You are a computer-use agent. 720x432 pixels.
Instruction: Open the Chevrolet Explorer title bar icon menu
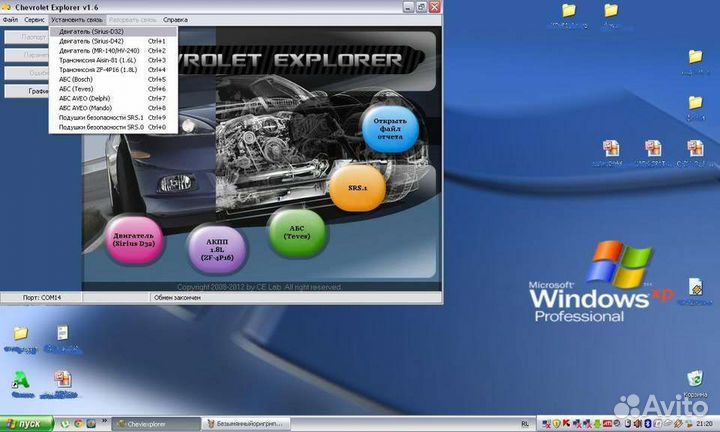pyautogui.click(x=7, y=7)
